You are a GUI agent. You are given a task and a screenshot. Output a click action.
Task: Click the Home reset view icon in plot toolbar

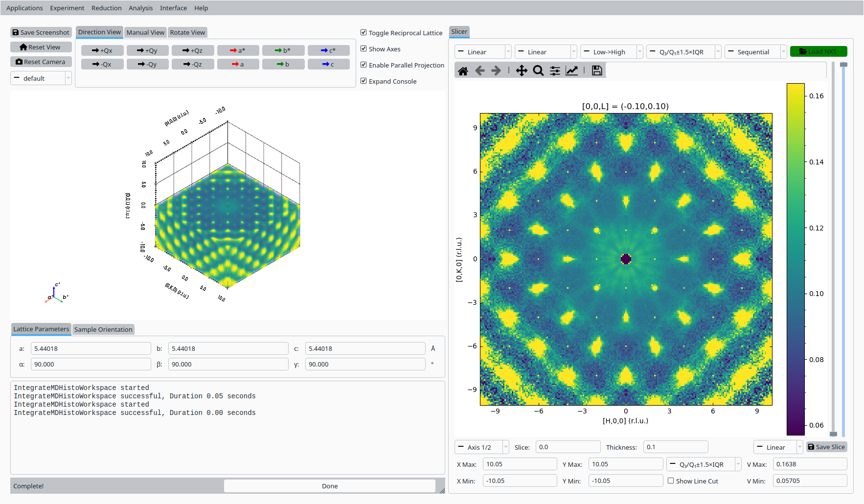(x=463, y=71)
